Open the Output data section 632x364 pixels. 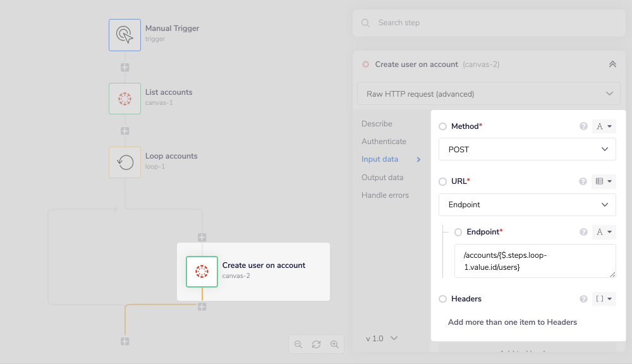click(382, 178)
